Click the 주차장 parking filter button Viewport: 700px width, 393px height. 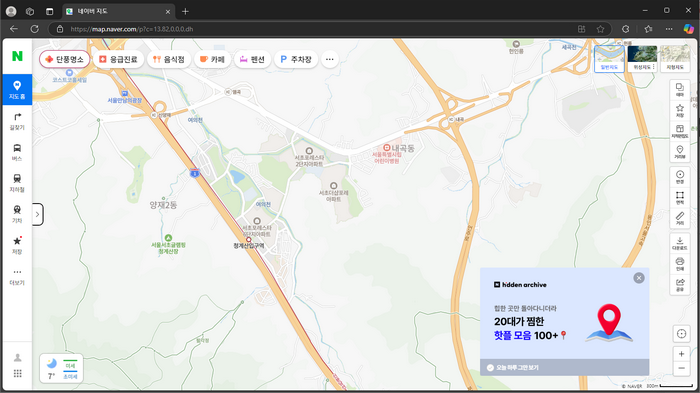[x=296, y=59]
